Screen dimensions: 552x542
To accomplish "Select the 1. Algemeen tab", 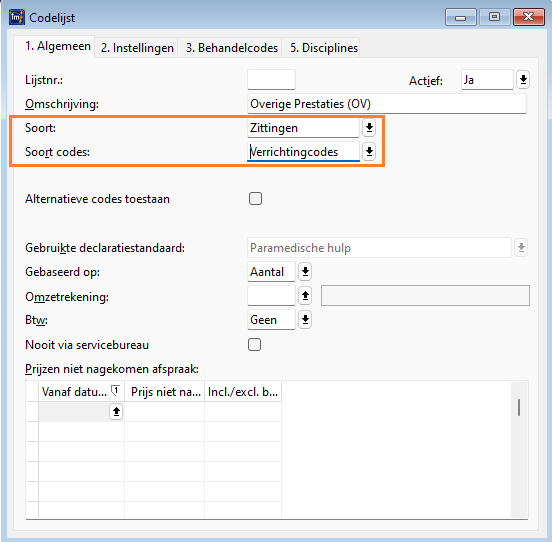I will (58, 46).
